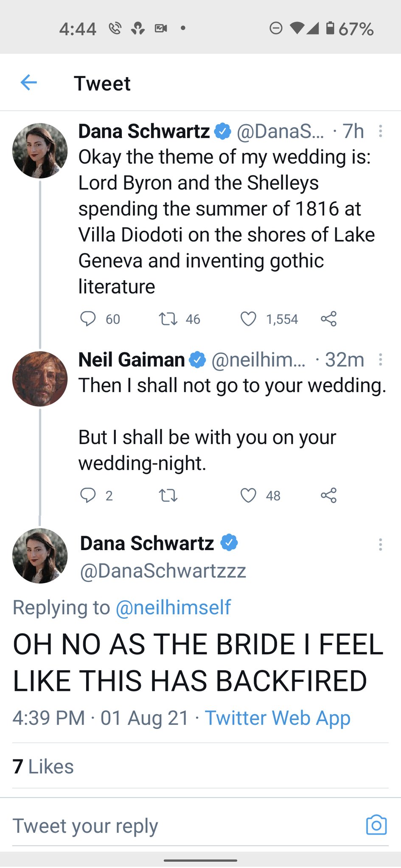Open overflow menu on Neil Gaiman's tweet
Image resolution: width=401 pixels, height=868 pixels.
pyautogui.click(x=380, y=360)
